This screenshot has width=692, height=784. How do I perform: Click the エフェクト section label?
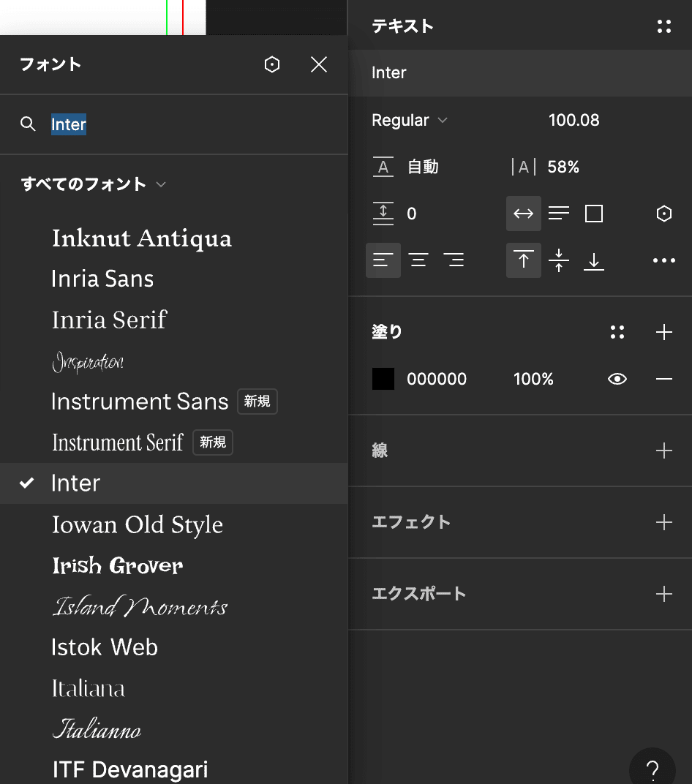pyautogui.click(x=411, y=522)
